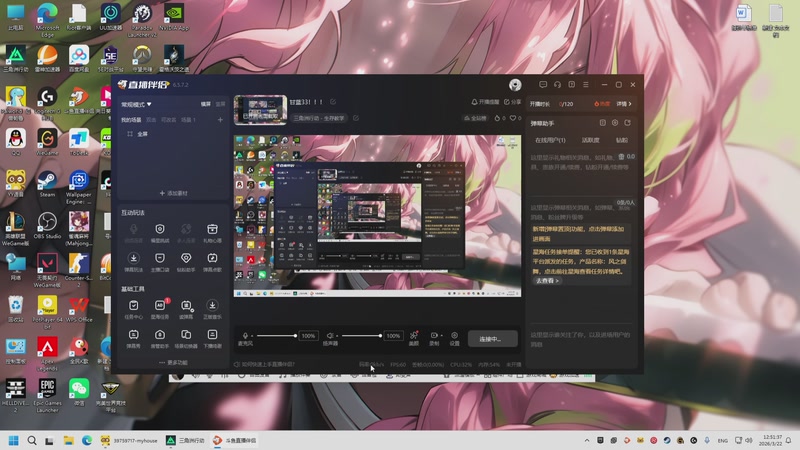The height and width of the screenshot is (450, 800).
Task: Click 添加素材 to add a source
Action: pos(173,193)
